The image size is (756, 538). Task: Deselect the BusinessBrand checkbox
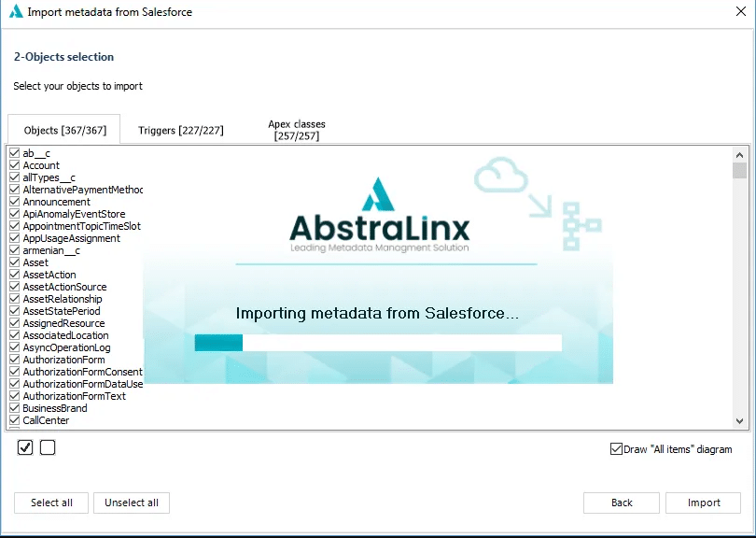[15, 408]
